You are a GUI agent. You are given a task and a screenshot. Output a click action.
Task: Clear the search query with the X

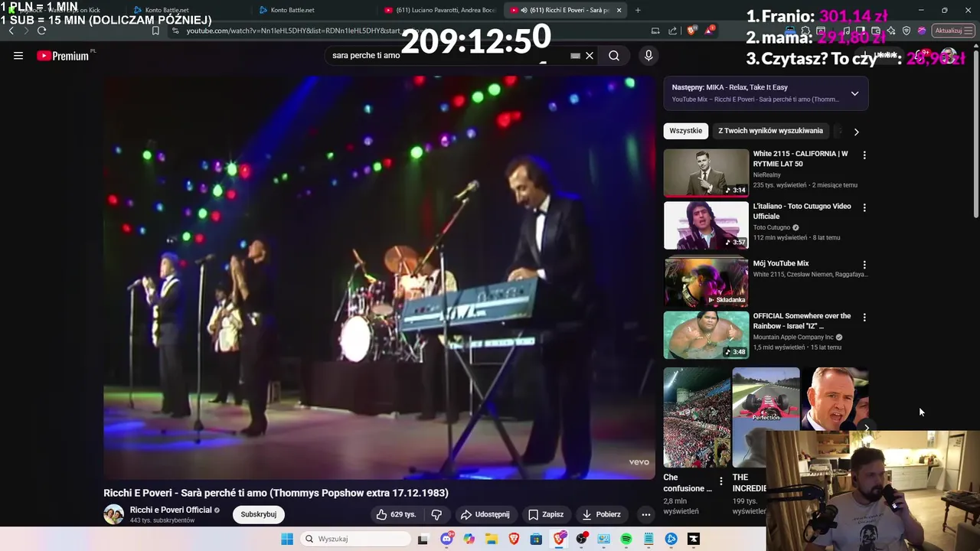pyautogui.click(x=590, y=55)
